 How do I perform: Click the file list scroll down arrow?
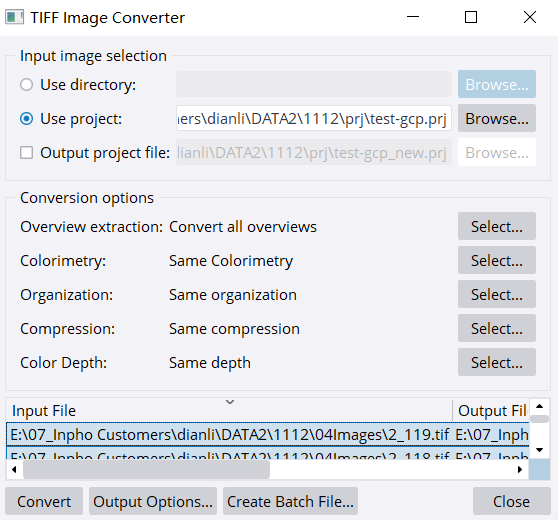tap(539, 450)
